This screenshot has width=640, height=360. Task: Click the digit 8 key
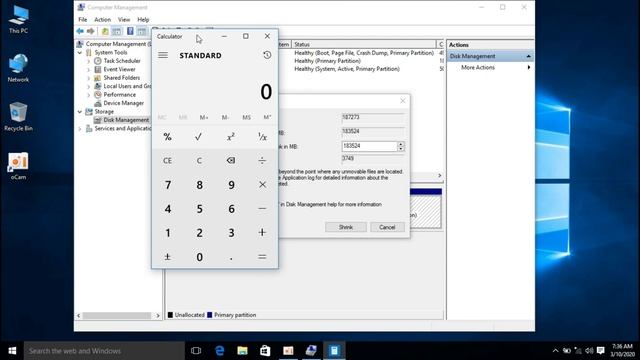click(x=199, y=185)
